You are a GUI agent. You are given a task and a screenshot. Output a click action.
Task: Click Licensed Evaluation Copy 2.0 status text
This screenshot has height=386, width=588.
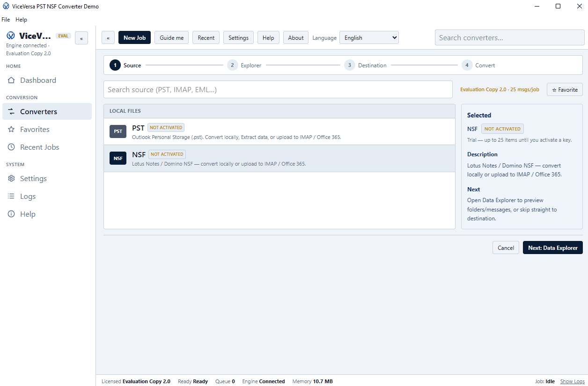pos(136,381)
